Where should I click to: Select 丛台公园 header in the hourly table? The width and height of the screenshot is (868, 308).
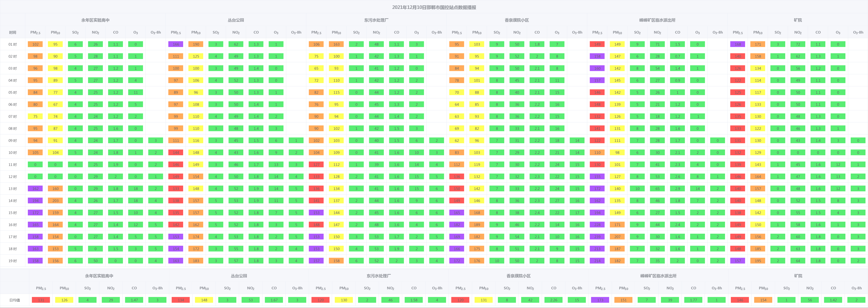(x=236, y=20)
